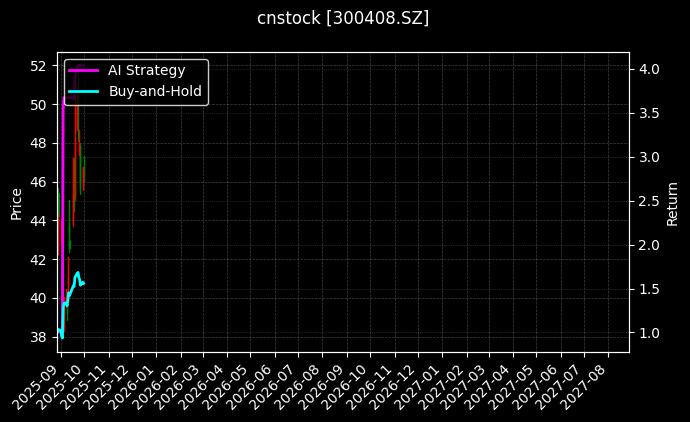The height and width of the screenshot is (422, 690).
Task: Click the 2.5 return tick label
Action: pos(648,201)
